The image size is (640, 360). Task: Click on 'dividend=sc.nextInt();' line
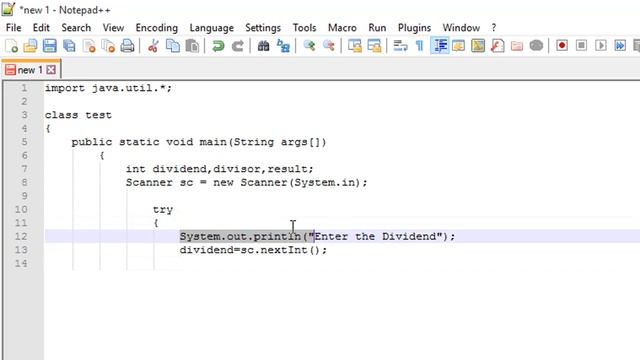click(x=253, y=250)
